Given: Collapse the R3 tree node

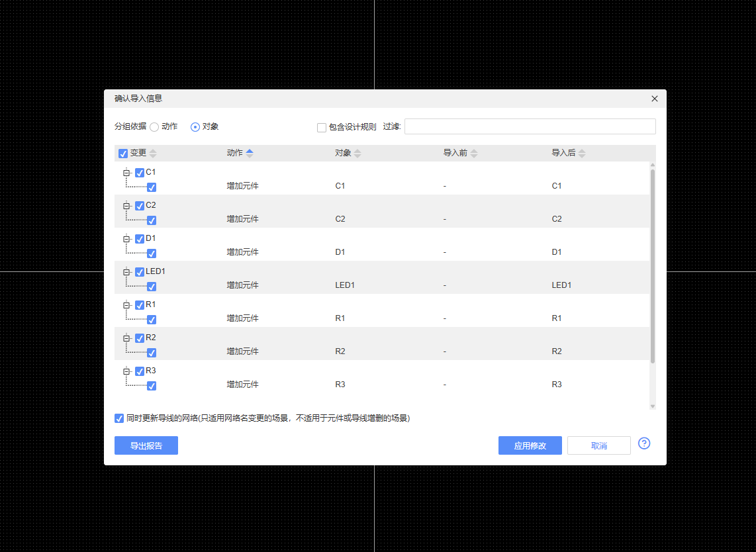Looking at the screenshot, I should pos(126,371).
